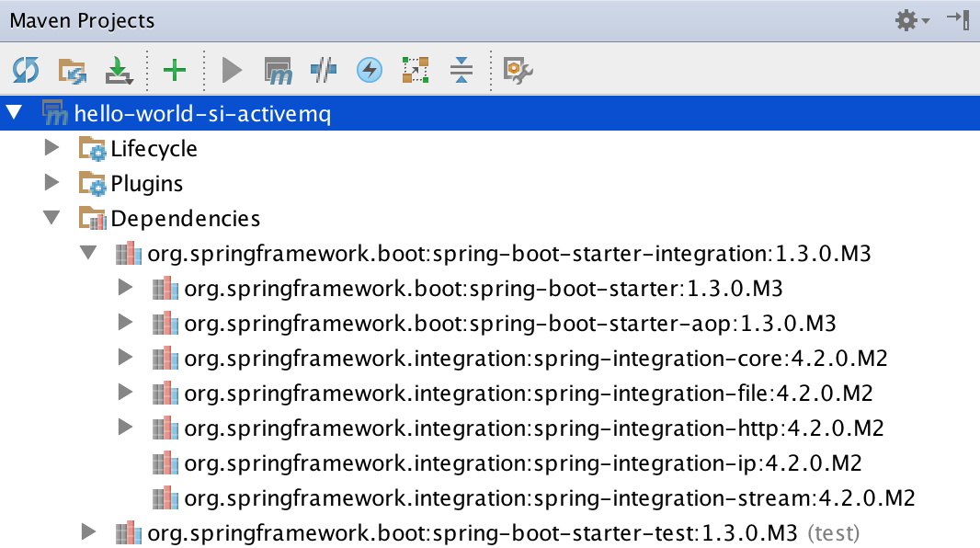Image resolution: width=980 pixels, height=548 pixels.
Task: Select spring-boot-starter:1.3.0.M3 text
Action: click(x=484, y=289)
